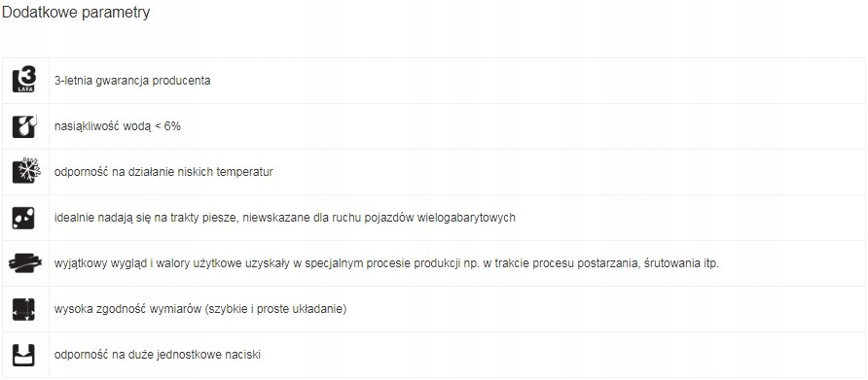Viewport: 868px width, 380px height.
Task: Click the water absorption droplet icon
Action: pos(24,126)
